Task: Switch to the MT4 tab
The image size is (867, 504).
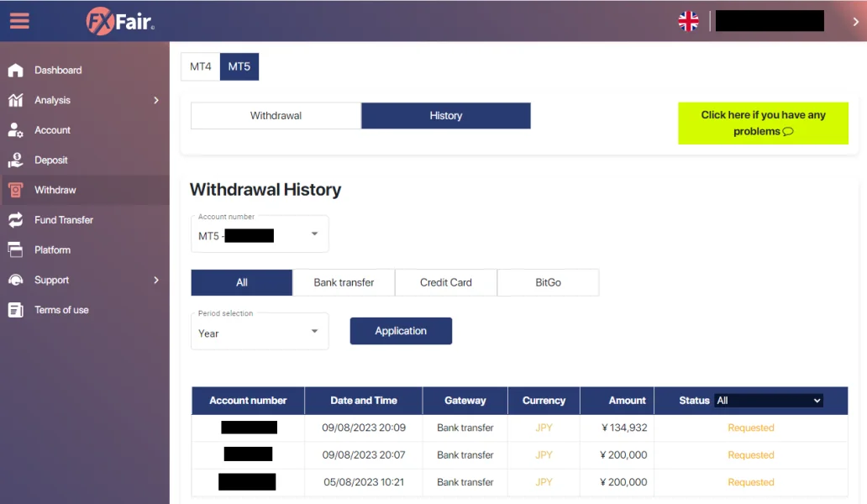Action: coord(200,67)
